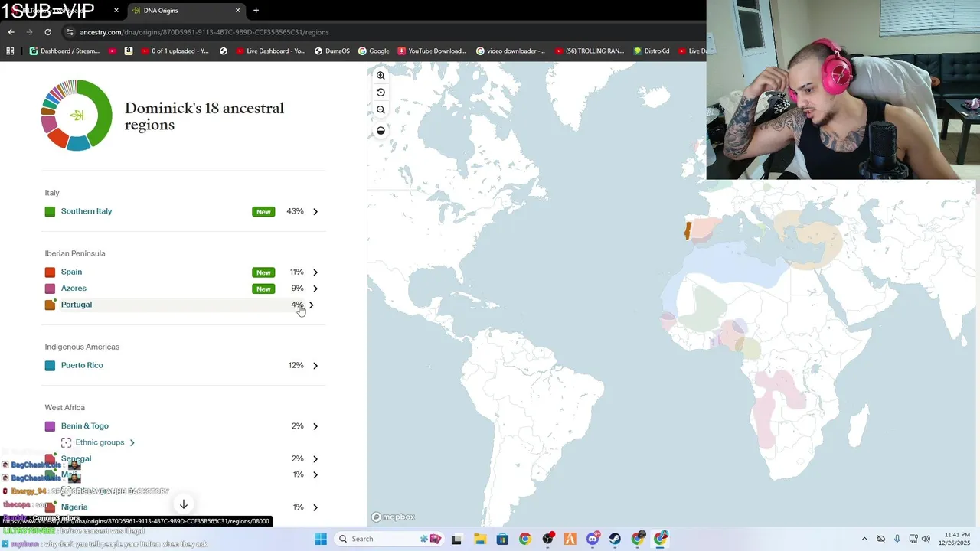980x551 pixels.
Task: Open the Spain region link
Action: (x=71, y=272)
